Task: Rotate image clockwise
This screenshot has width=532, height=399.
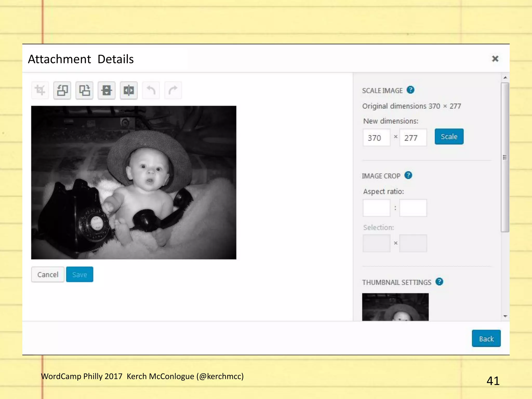Action: 84,90
